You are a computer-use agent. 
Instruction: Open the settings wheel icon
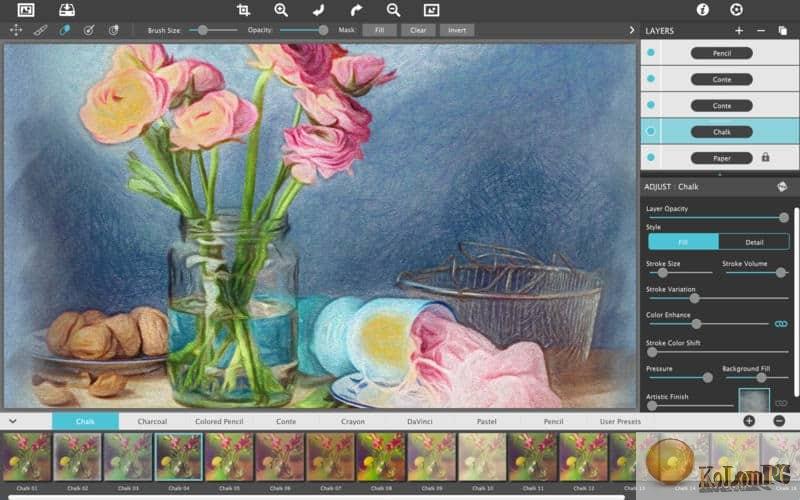pyautogui.click(x=736, y=10)
